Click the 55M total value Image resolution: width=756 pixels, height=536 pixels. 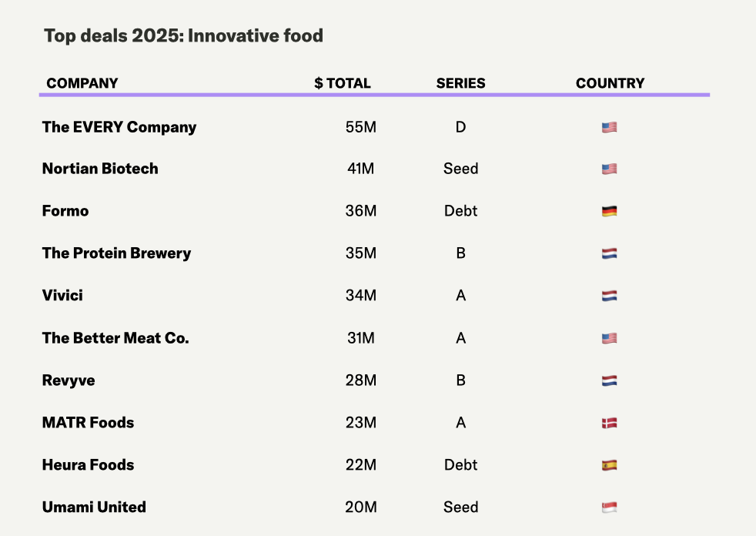(361, 127)
